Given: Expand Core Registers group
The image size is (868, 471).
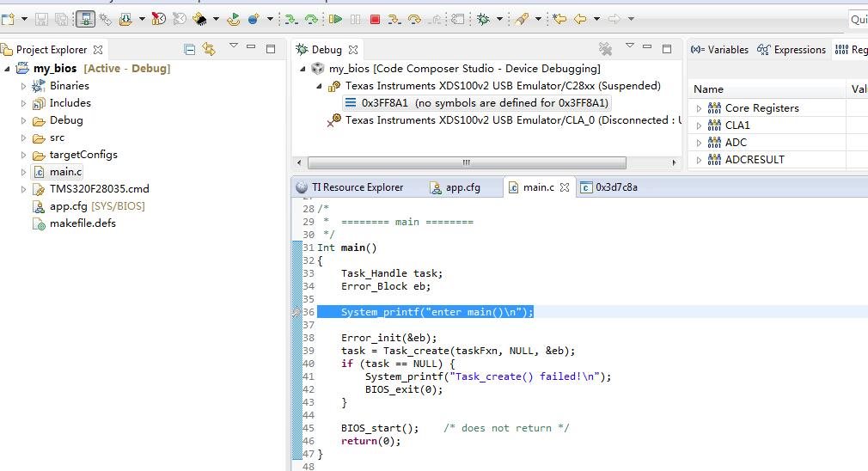Looking at the screenshot, I should [699, 108].
